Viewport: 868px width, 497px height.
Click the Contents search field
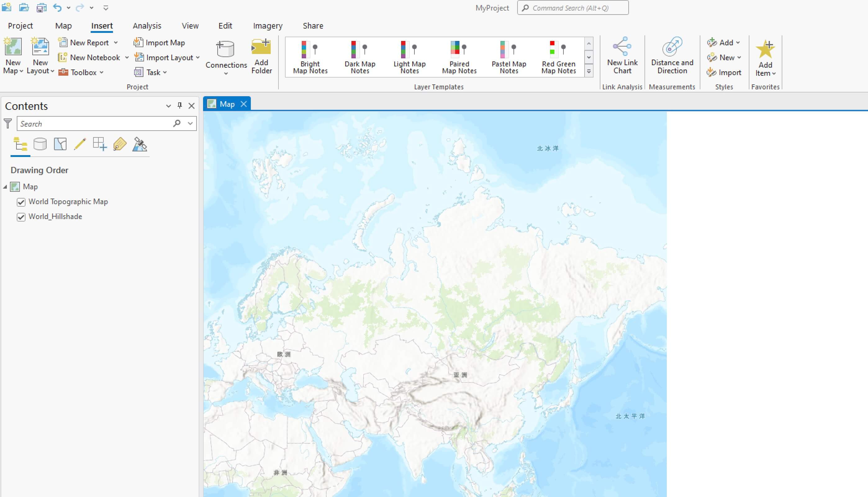(95, 123)
